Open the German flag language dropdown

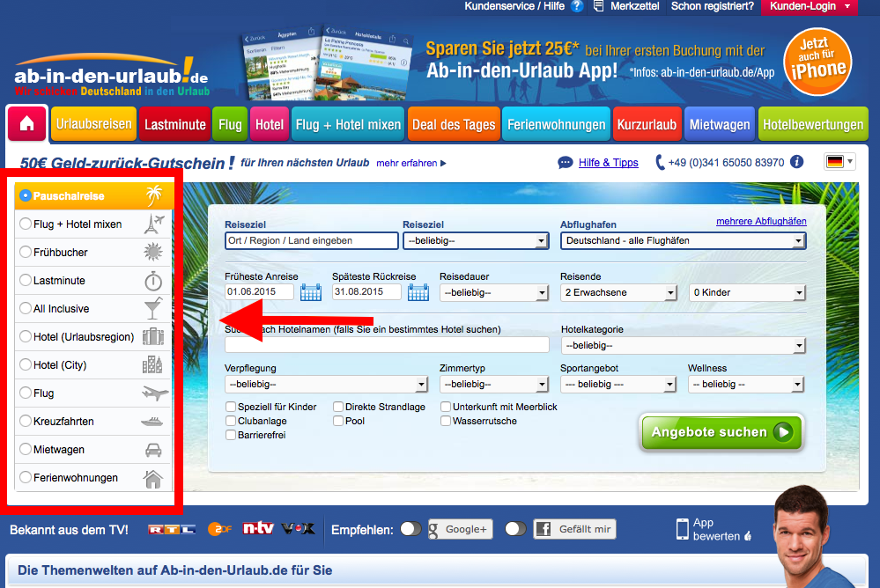point(839,162)
